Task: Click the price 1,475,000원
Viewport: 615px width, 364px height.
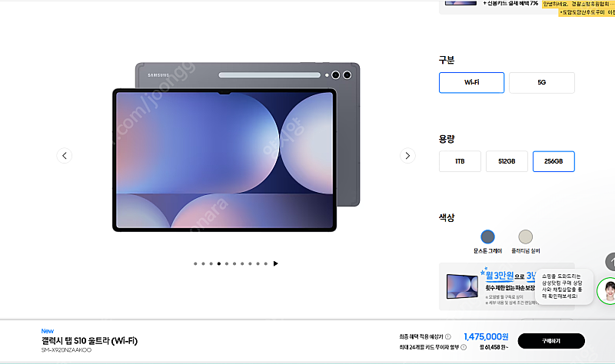Action: [486, 336]
